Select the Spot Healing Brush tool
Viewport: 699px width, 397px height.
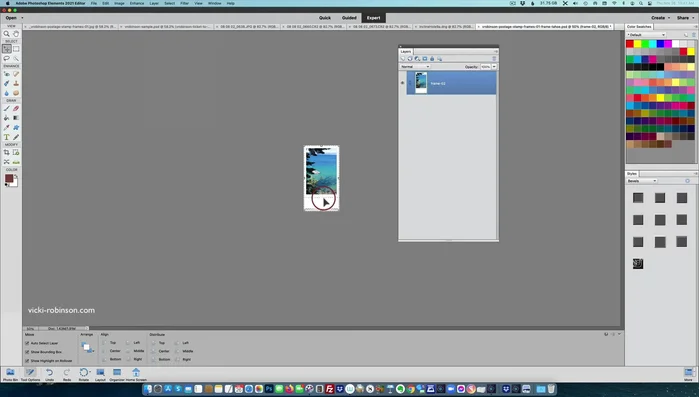pos(16,74)
